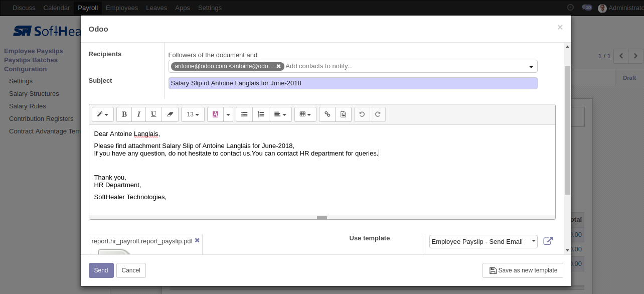Screen dimensions: 644x294
Task: Undo last edit in editor
Action: (x=362, y=114)
